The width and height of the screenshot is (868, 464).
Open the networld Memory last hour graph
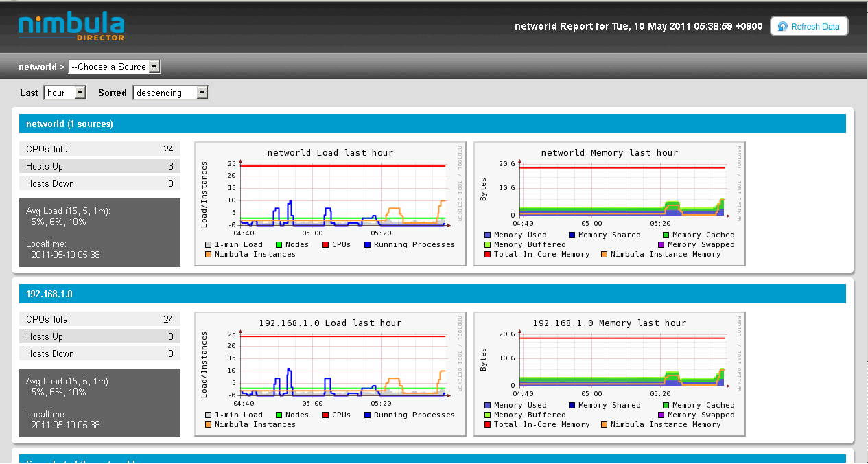[609, 203]
